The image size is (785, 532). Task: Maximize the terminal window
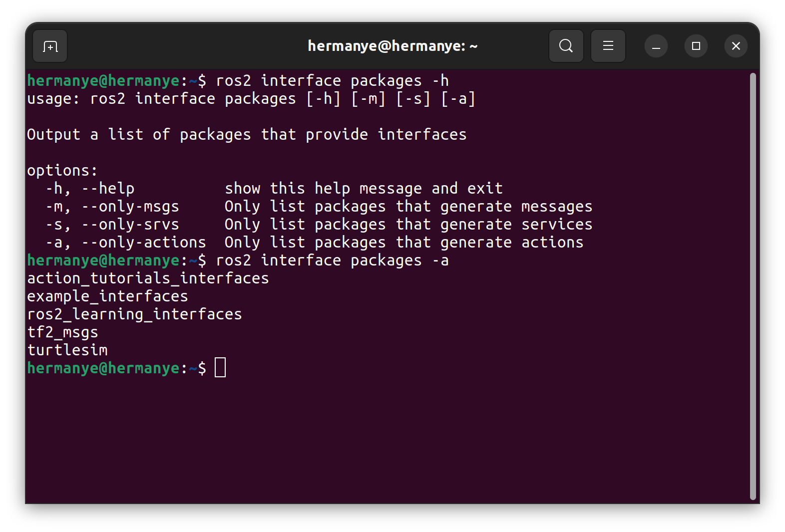696,46
